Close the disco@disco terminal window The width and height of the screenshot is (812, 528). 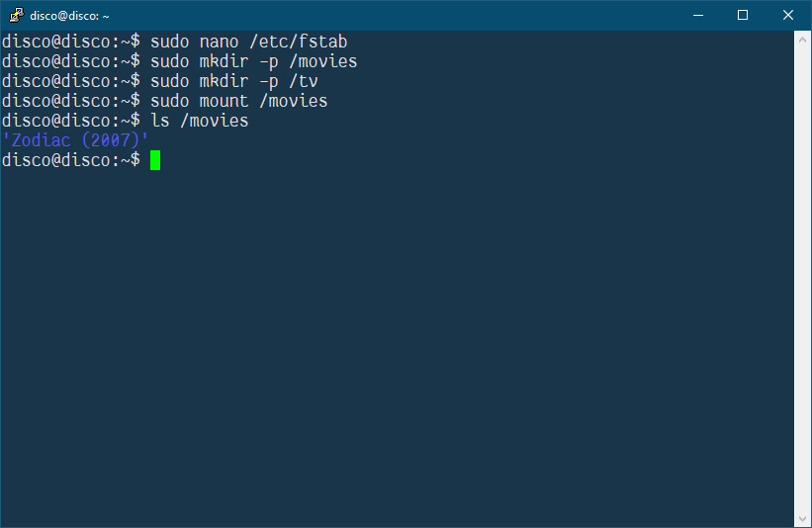point(787,15)
